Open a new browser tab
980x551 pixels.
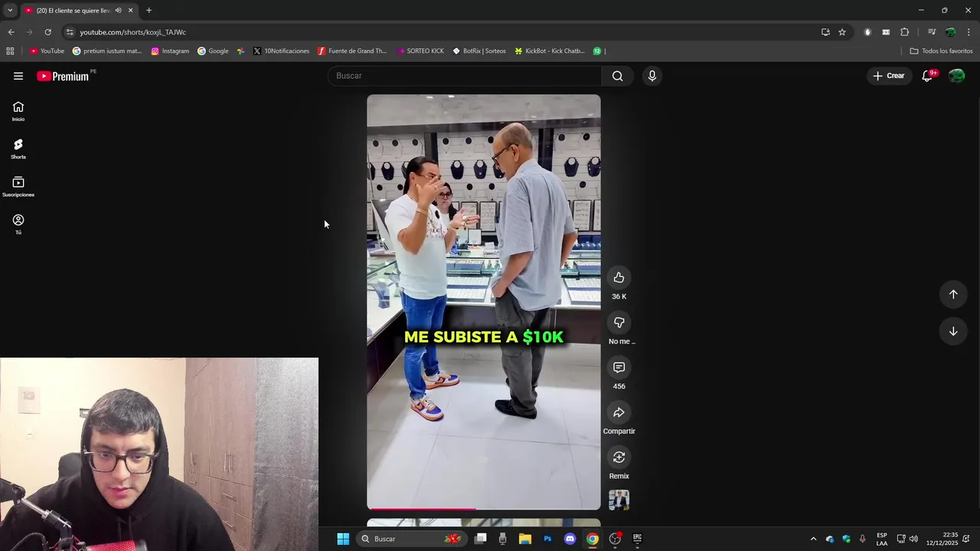[x=149, y=11]
